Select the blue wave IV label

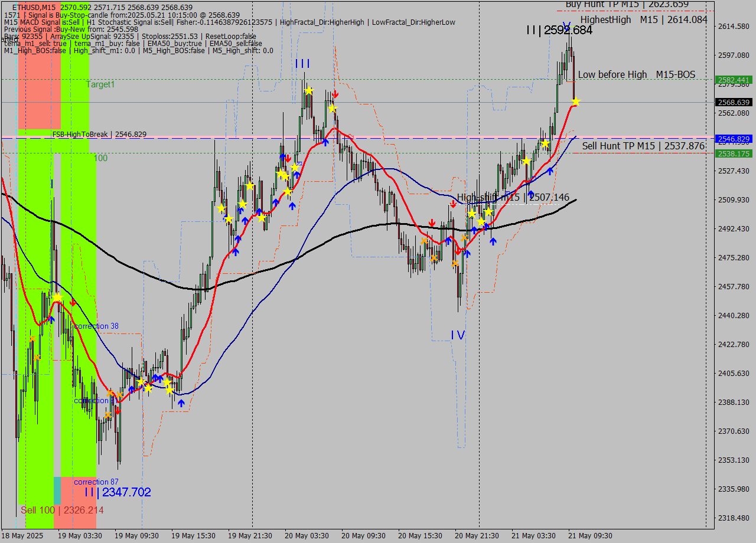[458, 335]
